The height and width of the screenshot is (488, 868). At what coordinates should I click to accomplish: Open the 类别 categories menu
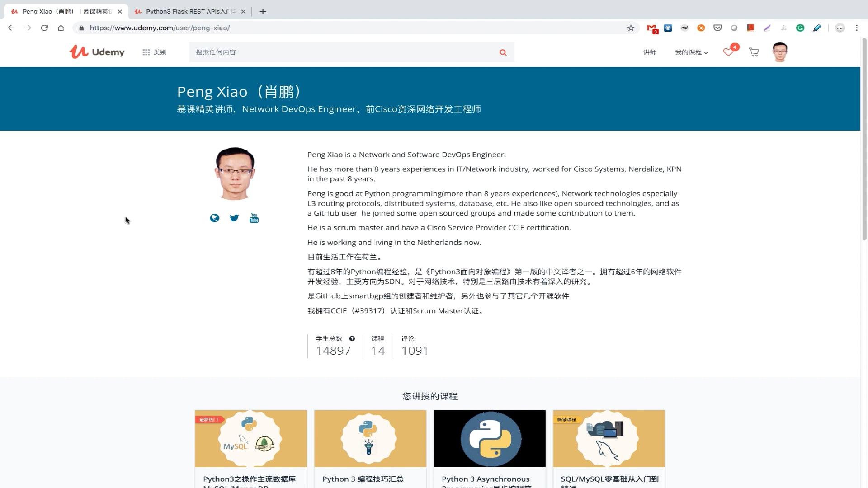(x=155, y=52)
